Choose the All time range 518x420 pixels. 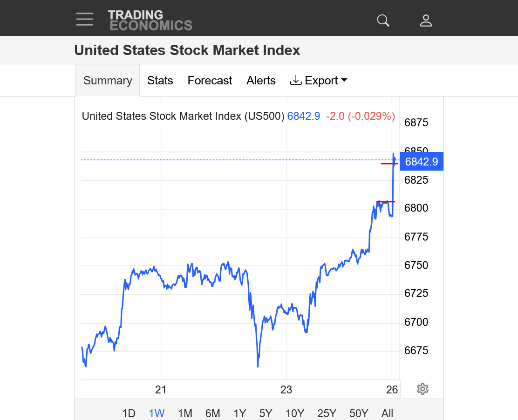[387, 413]
